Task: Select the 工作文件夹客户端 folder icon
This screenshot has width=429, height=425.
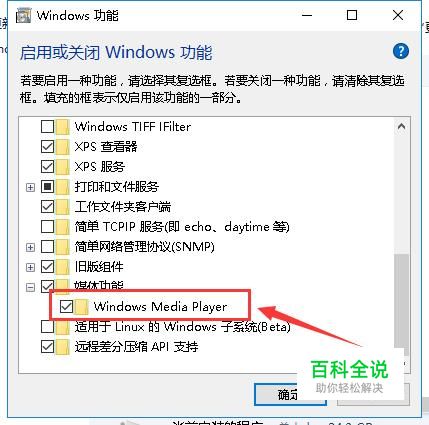Action: click(63, 207)
